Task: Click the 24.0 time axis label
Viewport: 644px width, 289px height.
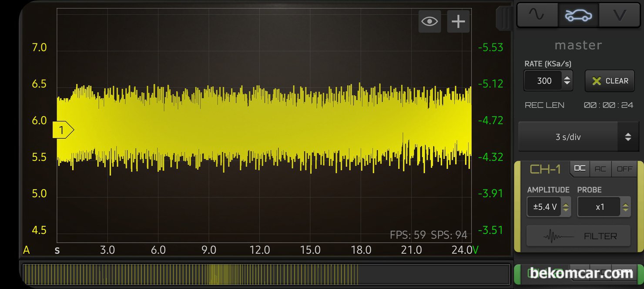Action: (x=461, y=250)
